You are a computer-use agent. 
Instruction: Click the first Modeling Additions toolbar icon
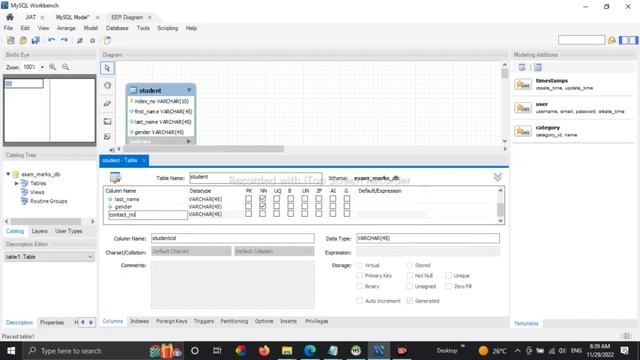point(522,68)
